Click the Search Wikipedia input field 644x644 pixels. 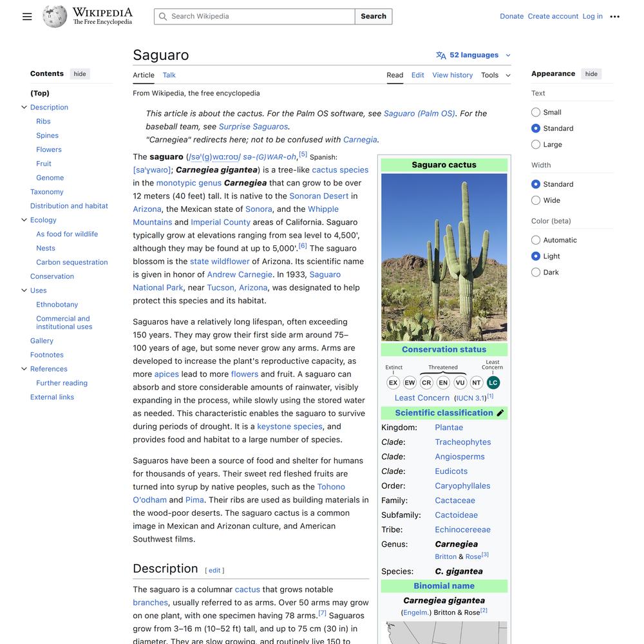(254, 17)
